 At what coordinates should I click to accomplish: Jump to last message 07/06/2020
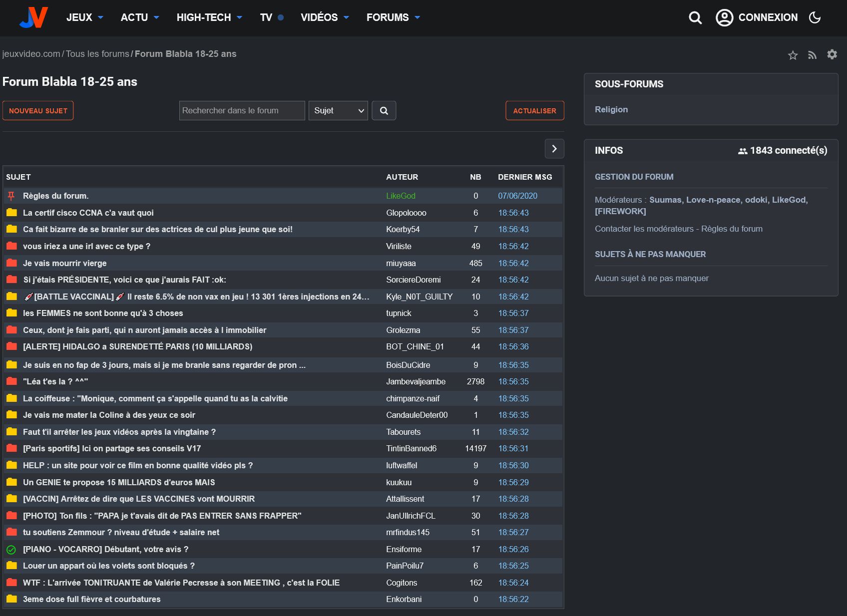[517, 196]
